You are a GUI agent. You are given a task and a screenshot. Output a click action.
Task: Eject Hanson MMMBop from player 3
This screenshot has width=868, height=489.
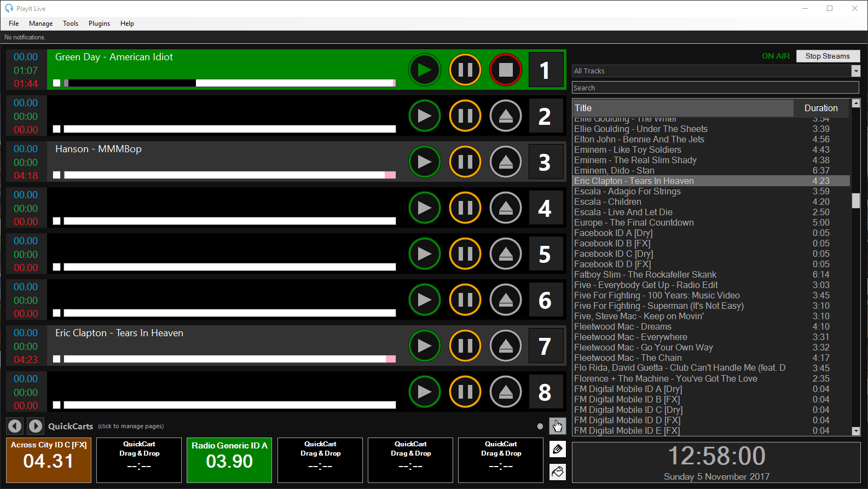pyautogui.click(x=506, y=162)
